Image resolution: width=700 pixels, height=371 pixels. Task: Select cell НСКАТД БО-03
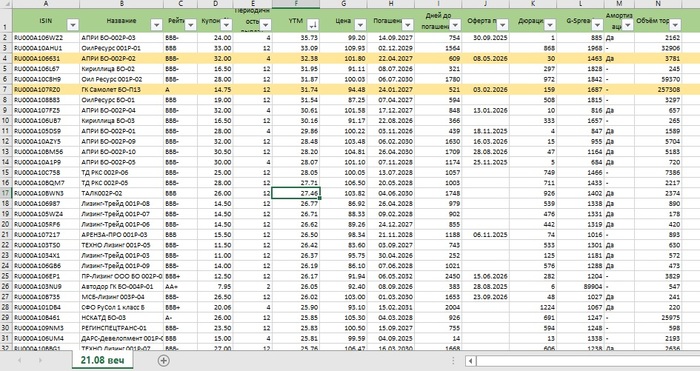(x=121, y=318)
